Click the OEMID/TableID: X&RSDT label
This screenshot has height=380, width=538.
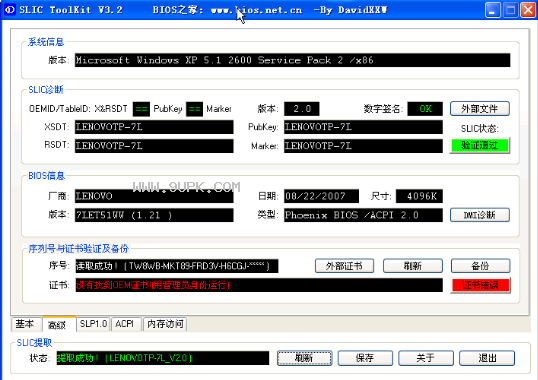78,109
